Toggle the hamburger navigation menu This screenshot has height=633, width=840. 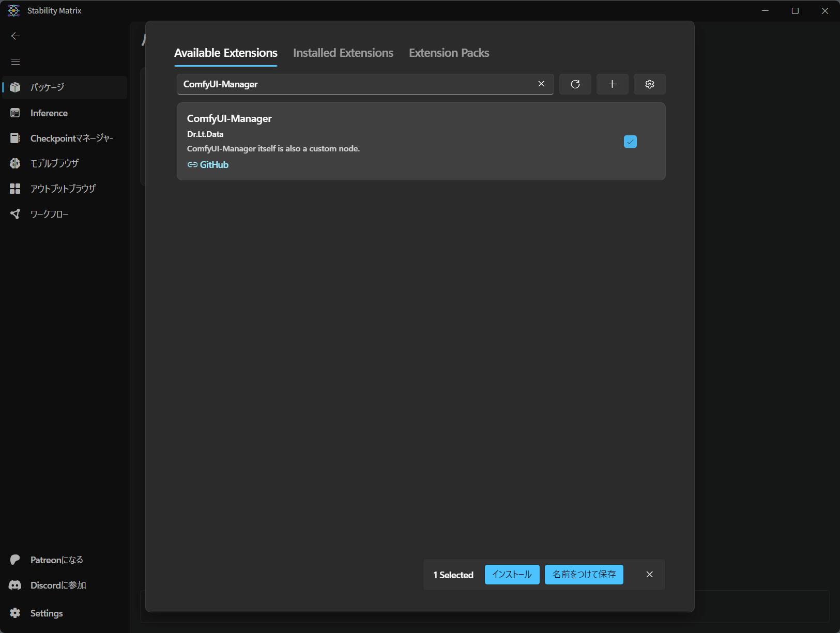coord(16,61)
